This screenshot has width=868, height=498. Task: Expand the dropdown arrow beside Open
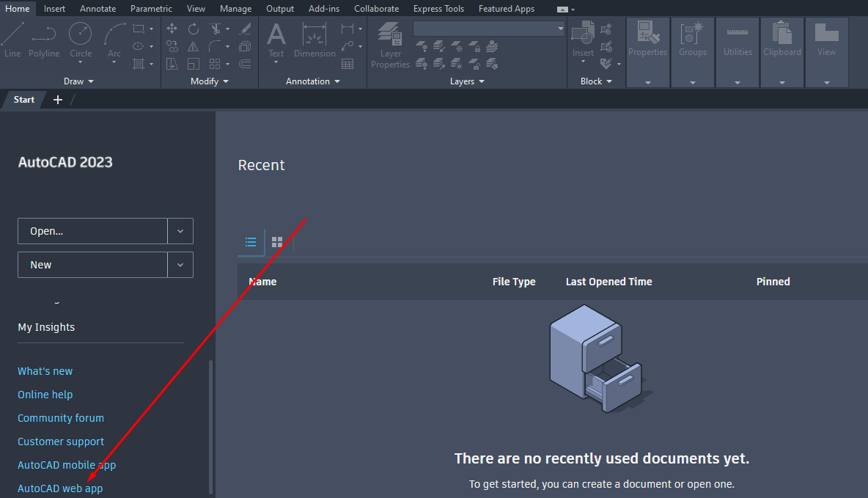click(180, 231)
